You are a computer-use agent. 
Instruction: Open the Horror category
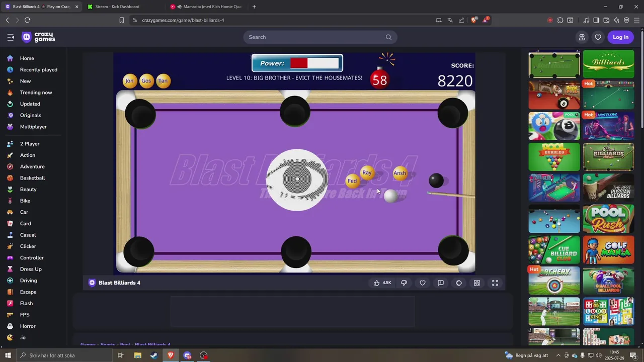point(28,326)
